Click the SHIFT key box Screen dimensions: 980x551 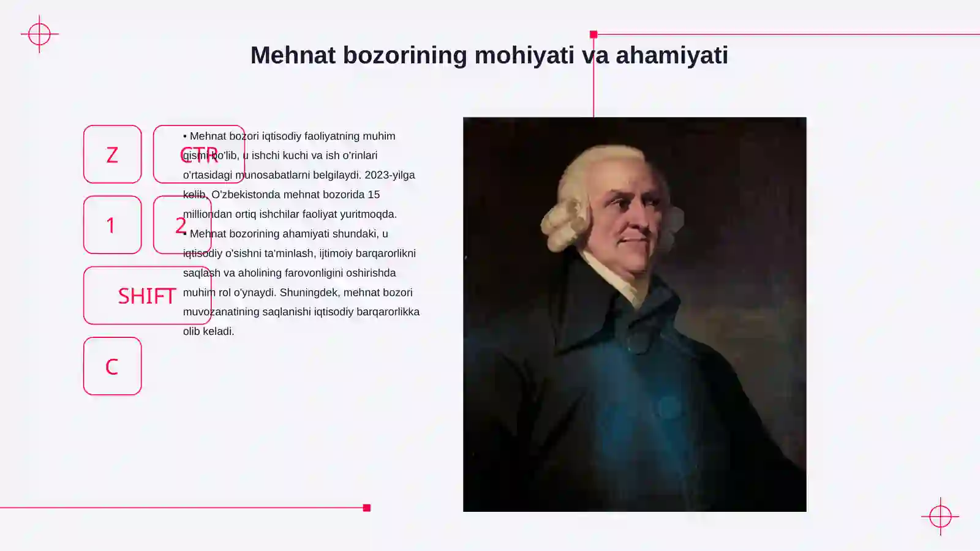(147, 295)
